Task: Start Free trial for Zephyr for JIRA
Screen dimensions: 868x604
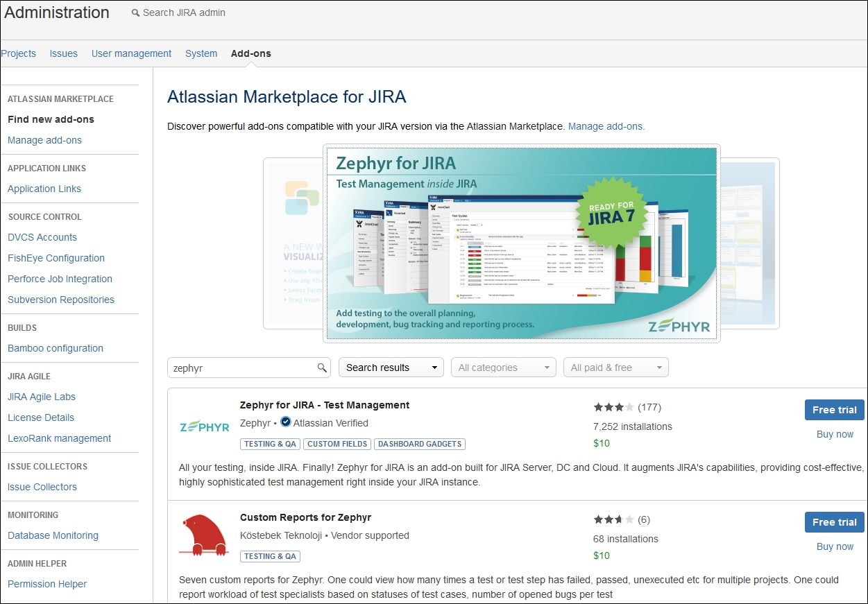Action: click(835, 410)
